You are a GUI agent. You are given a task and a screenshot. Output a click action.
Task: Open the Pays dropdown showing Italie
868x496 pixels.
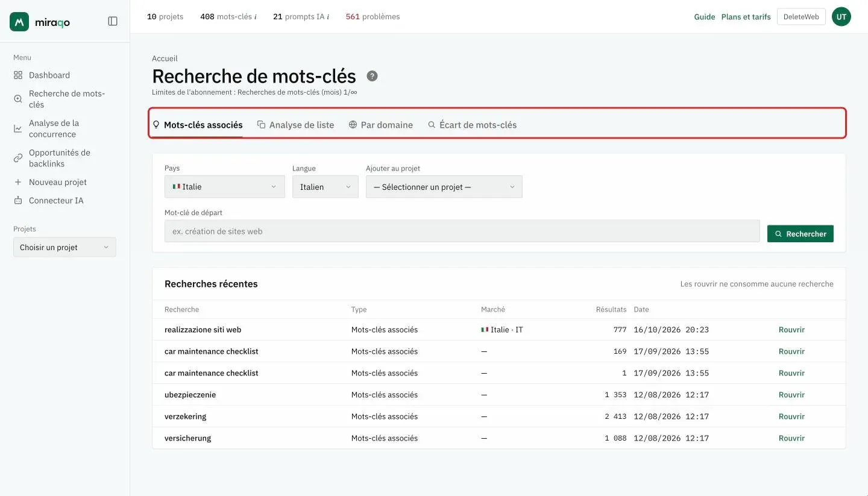225,187
